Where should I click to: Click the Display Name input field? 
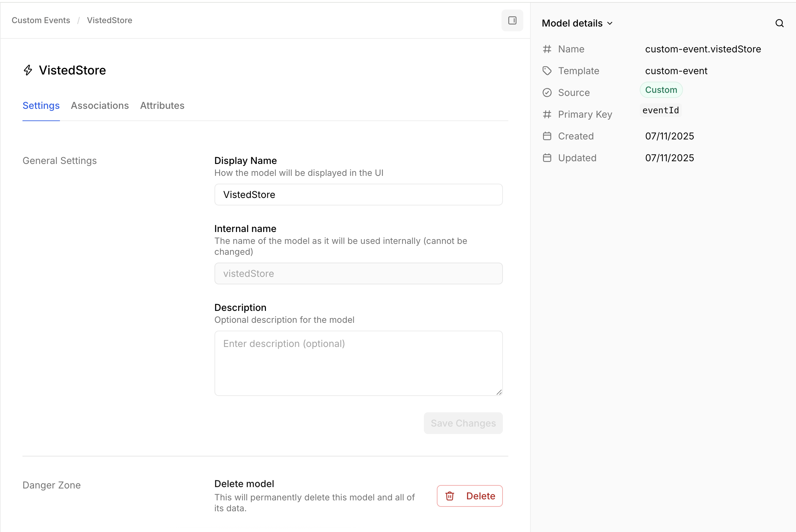(358, 195)
